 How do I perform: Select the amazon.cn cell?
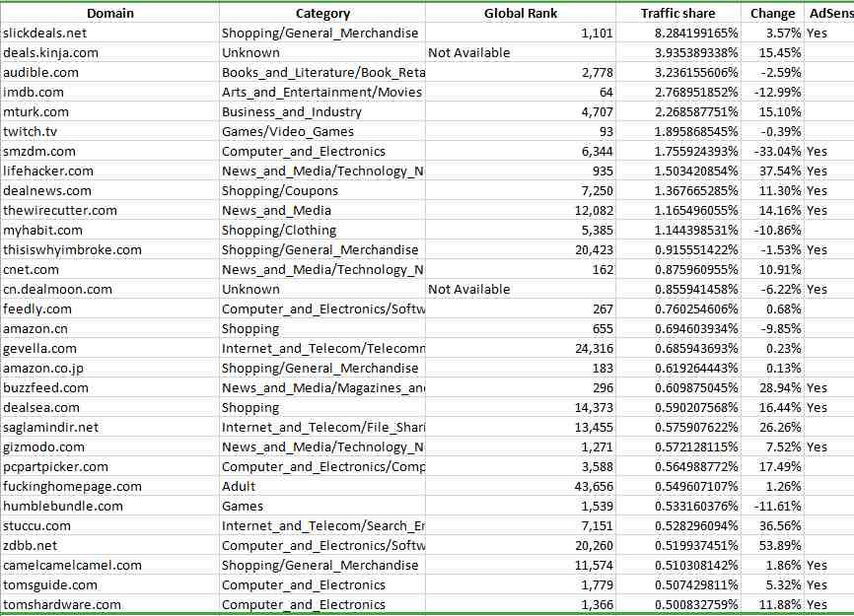109,328
